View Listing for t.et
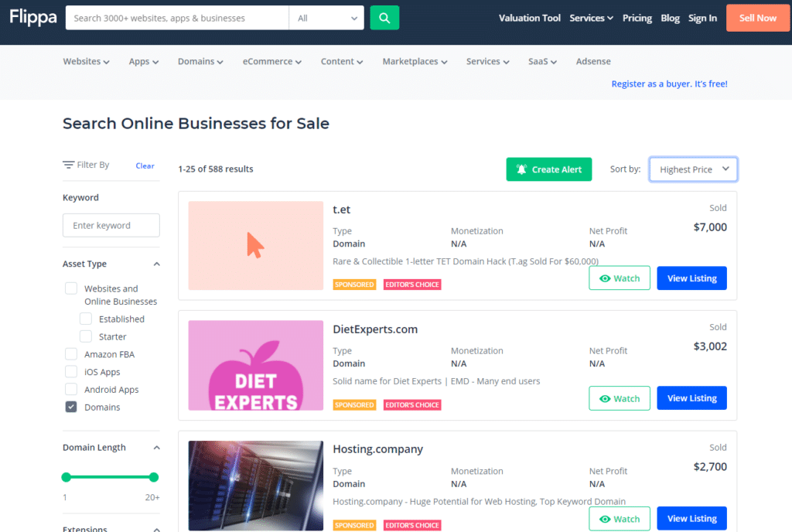The image size is (792, 532). pyautogui.click(x=691, y=278)
